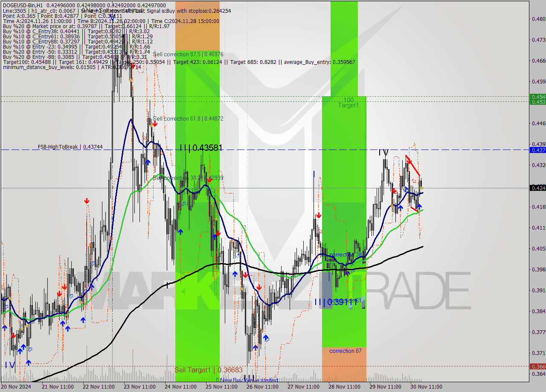This screenshot has width=546, height=392.
Task: Select the 'FSB-HighToBreak | 0.43744' line label
Action: [x=70, y=147]
